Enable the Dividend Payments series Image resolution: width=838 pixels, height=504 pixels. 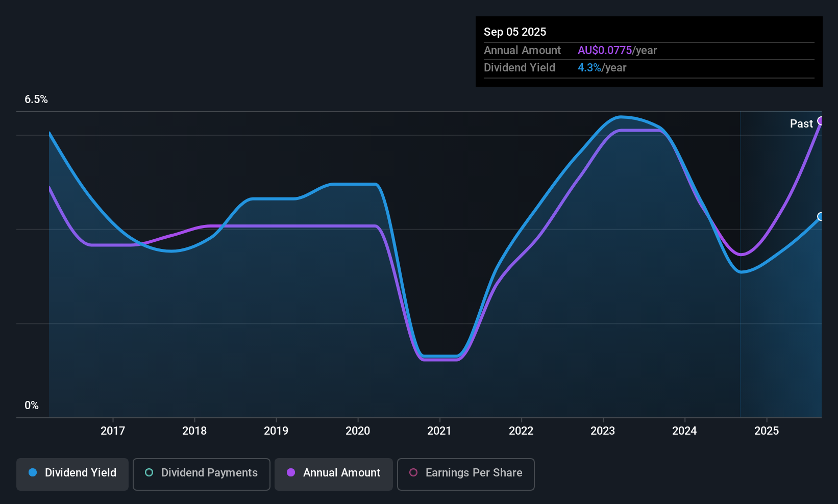pos(201,474)
